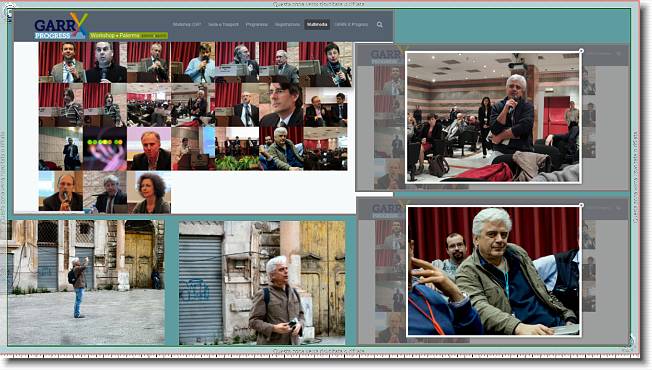Open thumbnail of two men talking together
The height and width of the screenshot is (370, 652).
pos(325,107)
